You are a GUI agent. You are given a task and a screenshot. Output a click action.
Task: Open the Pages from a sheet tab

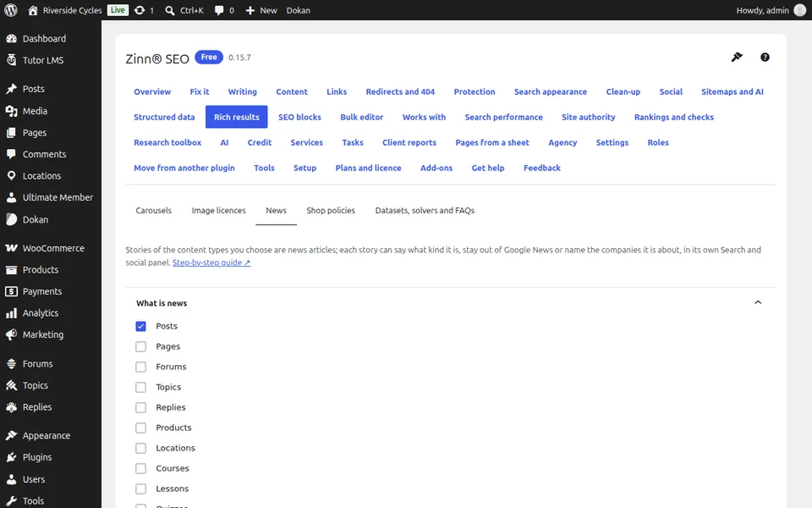tap(492, 142)
